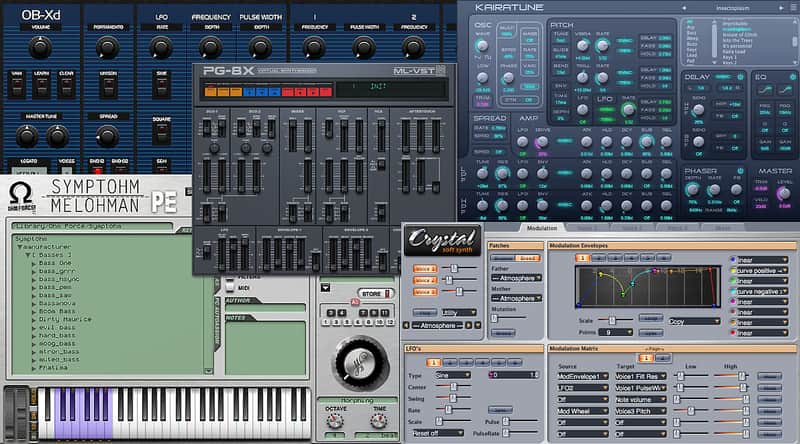Open the 'curve positive' envelope curve dropdown
The image size is (800, 444).
pyautogui.click(x=762, y=270)
